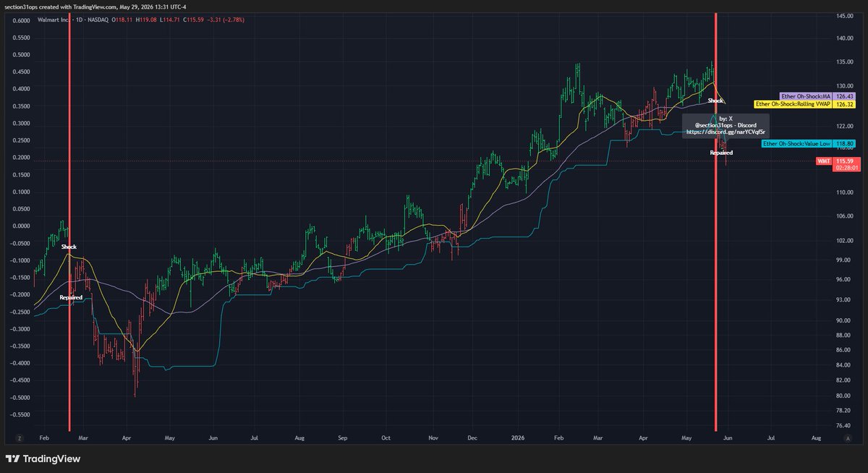Click the section31ops TradingView header caption

pos(95,8)
